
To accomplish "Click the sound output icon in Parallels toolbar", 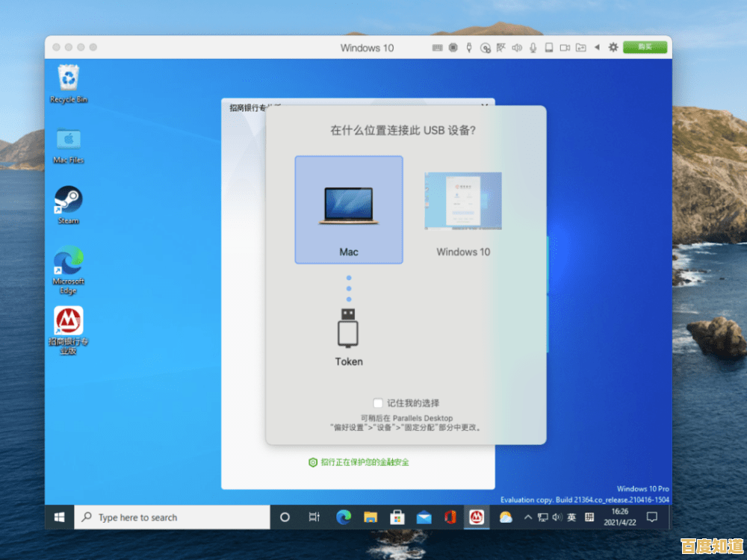I will (517, 47).
